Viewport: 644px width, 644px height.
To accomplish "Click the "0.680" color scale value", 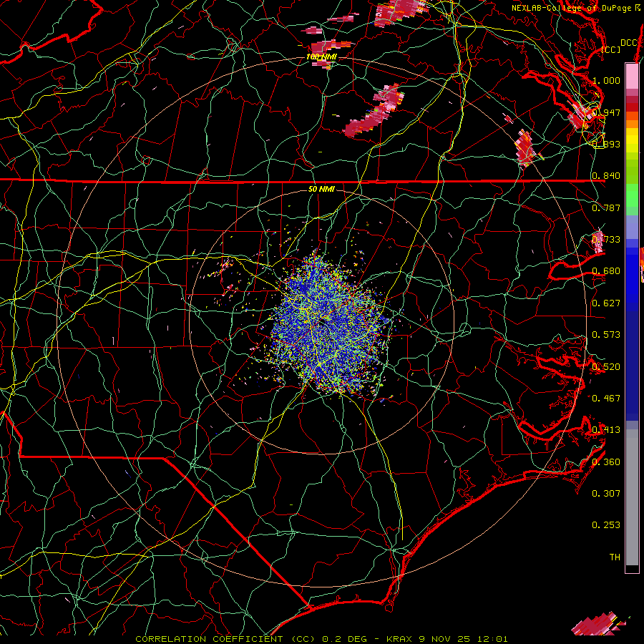I will tap(606, 271).
